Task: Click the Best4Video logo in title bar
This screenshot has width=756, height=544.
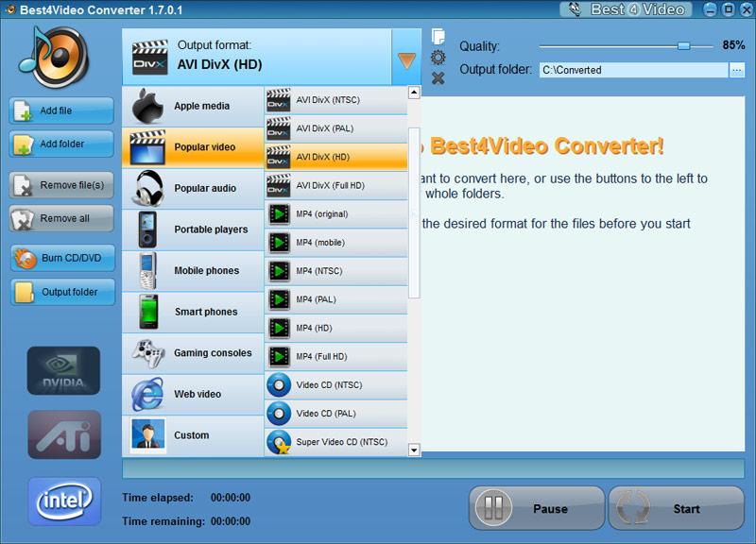Action: [x=626, y=9]
